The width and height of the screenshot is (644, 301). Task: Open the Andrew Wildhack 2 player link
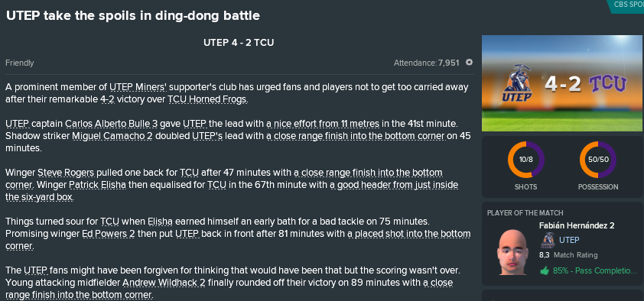coord(164,283)
